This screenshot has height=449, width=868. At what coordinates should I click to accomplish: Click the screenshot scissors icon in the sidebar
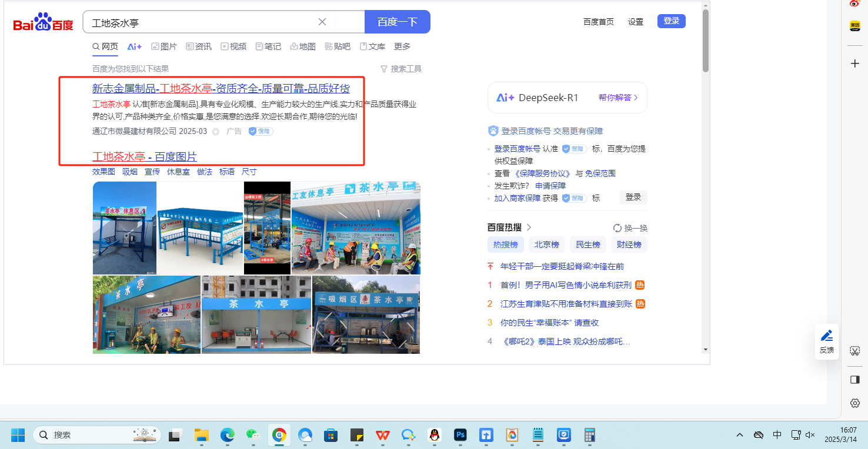click(855, 350)
